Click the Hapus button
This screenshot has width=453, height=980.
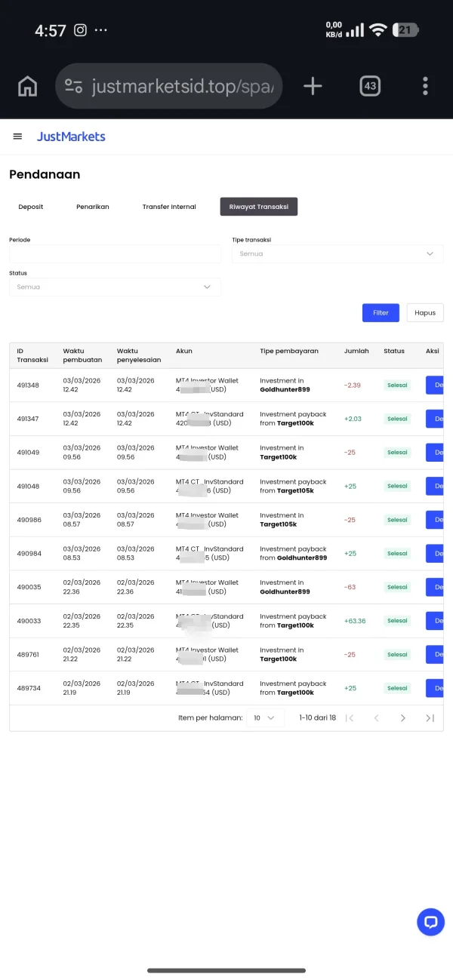(x=425, y=312)
